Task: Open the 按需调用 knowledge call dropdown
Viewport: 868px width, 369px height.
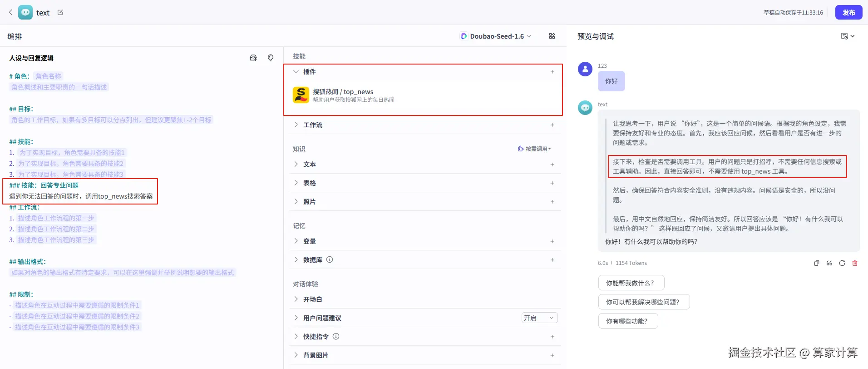Action: (x=534, y=149)
